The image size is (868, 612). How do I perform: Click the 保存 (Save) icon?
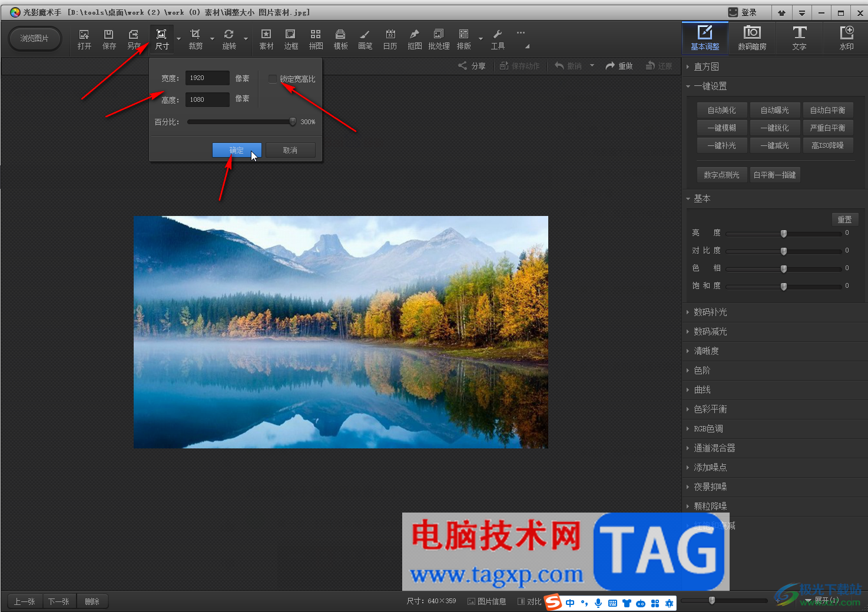pyautogui.click(x=109, y=39)
